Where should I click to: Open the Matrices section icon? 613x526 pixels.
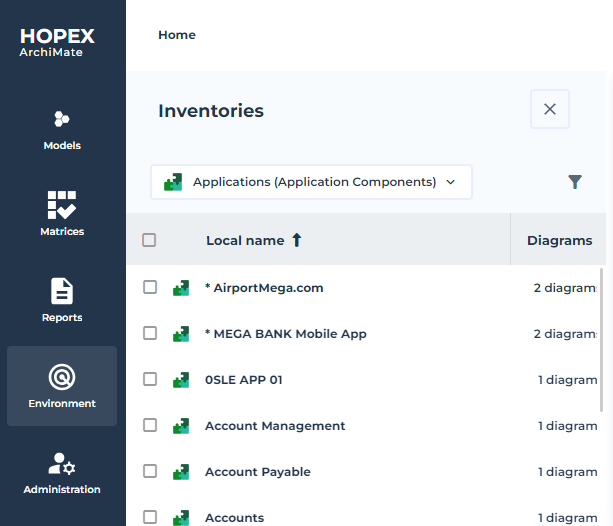62,205
